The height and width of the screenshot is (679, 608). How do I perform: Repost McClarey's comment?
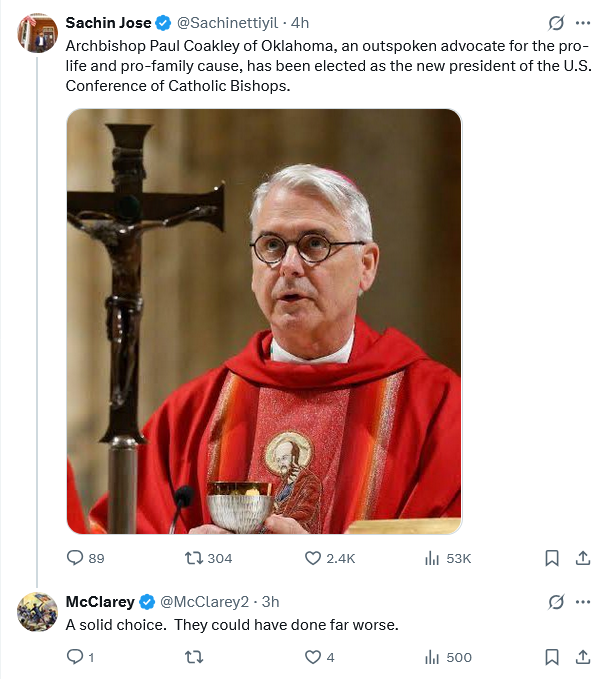(x=195, y=657)
